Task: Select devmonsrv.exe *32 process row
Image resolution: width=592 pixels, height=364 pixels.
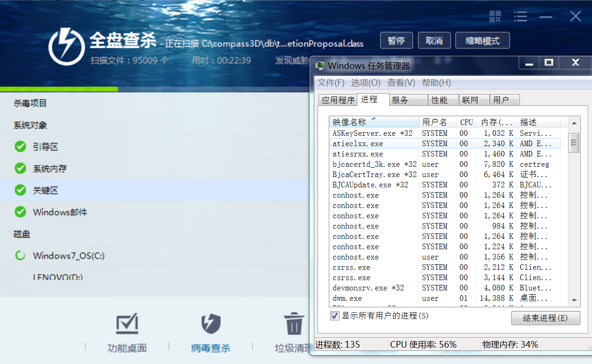Action: (x=444, y=288)
